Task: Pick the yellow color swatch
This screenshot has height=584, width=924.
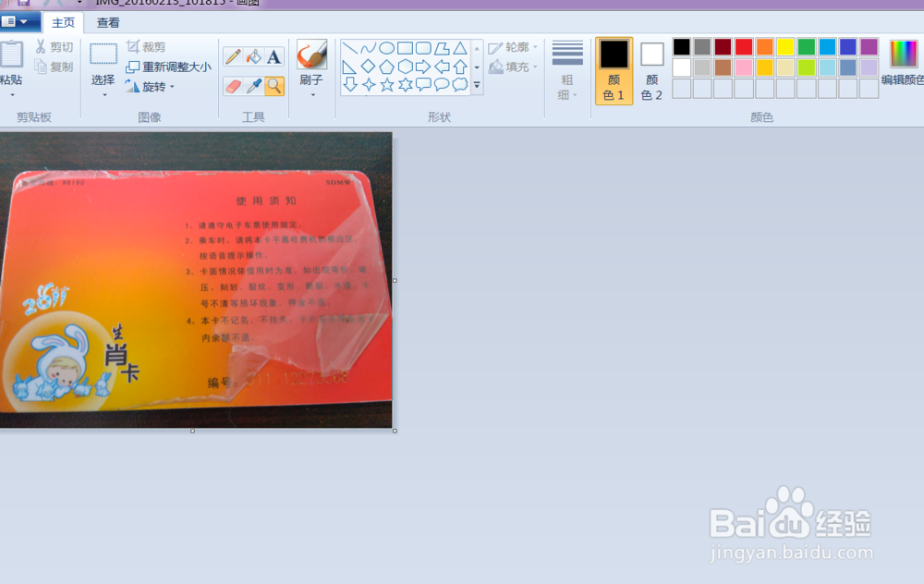Action: pos(785,46)
